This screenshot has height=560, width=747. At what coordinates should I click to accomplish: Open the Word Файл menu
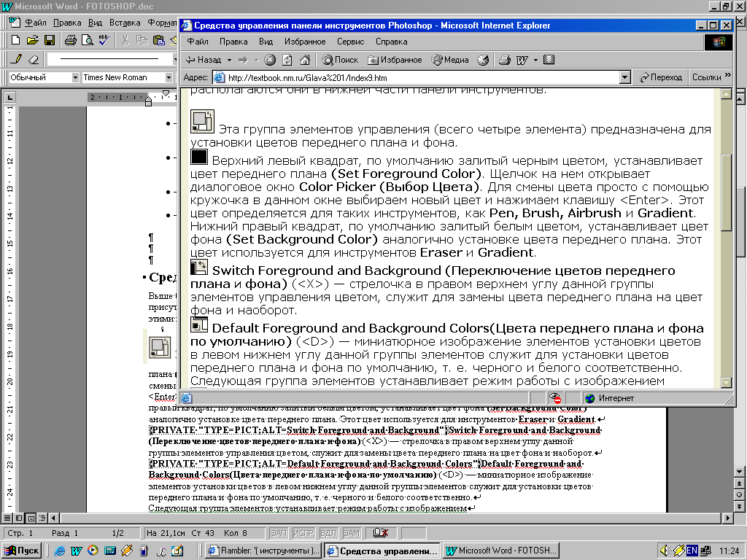[35, 23]
